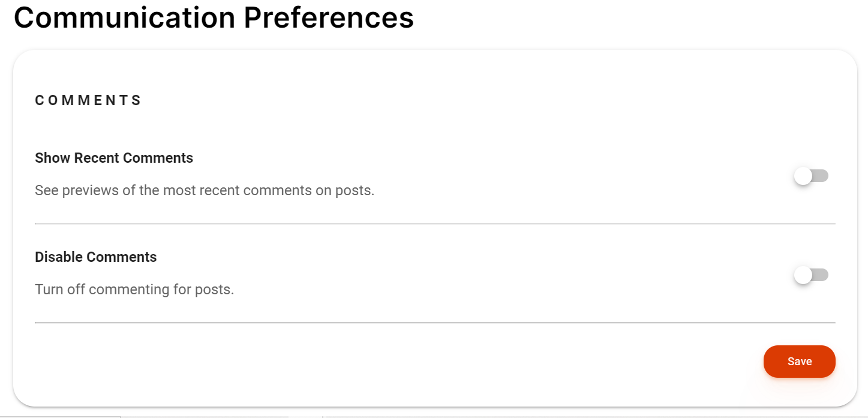Click the Communication Preferences page heading
The image size is (868, 418).
tap(214, 17)
